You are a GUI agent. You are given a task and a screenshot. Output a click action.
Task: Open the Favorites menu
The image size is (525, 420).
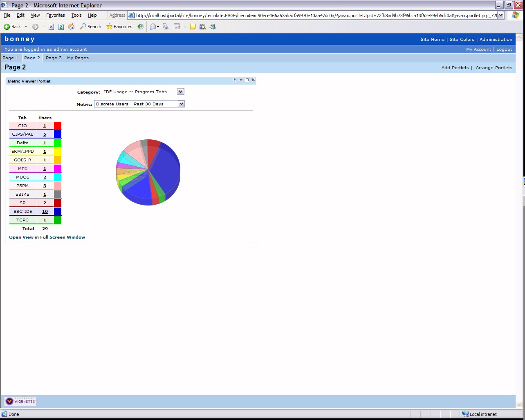pos(55,15)
